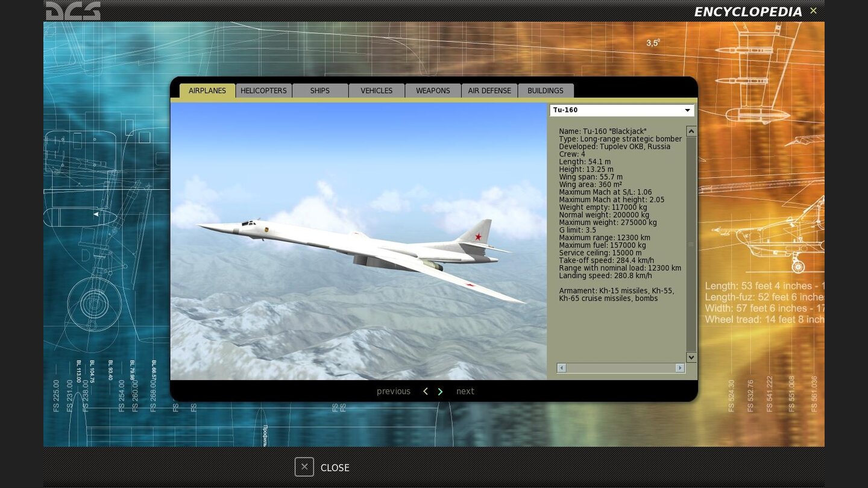Image resolution: width=868 pixels, height=488 pixels.
Task: Click the 'Maximum Mach at height: 2.05' line
Action: 611,199
